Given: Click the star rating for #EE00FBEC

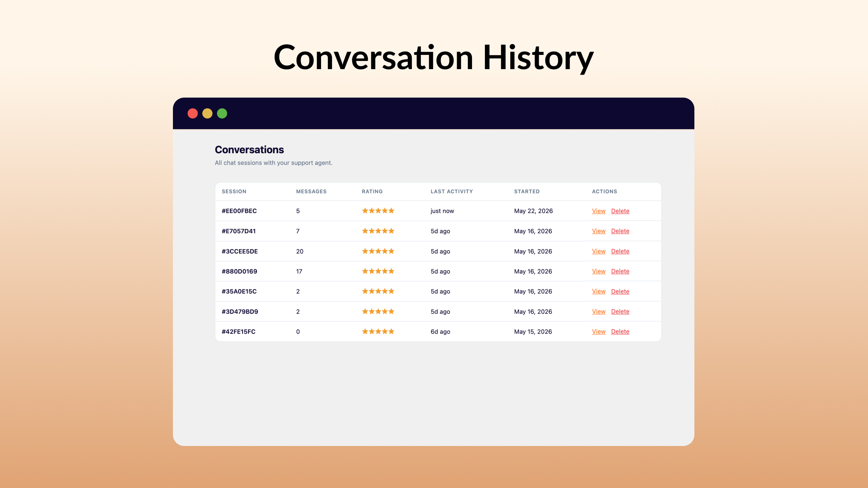Looking at the screenshot, I should point(378,210).
